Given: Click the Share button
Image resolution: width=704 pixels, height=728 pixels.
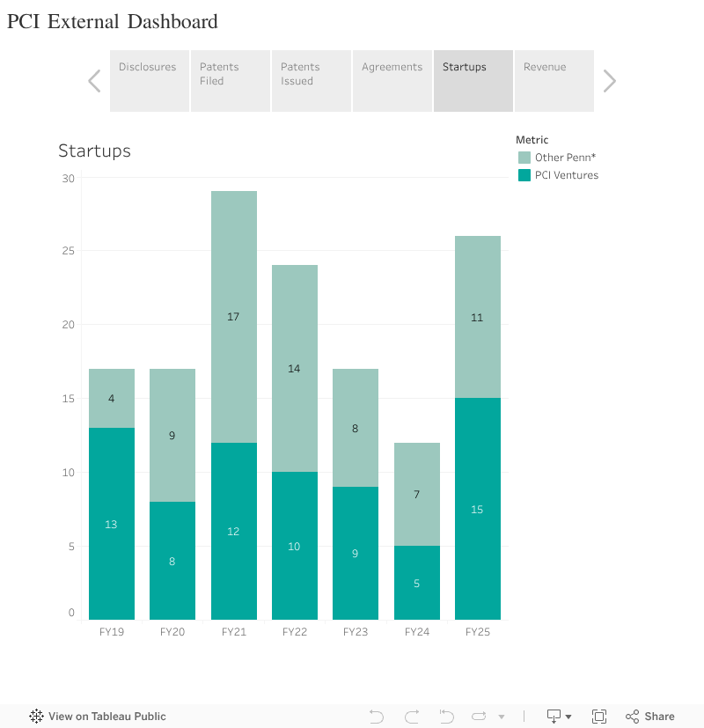Looking at the screenshot, I should click(x=650, y=717).
